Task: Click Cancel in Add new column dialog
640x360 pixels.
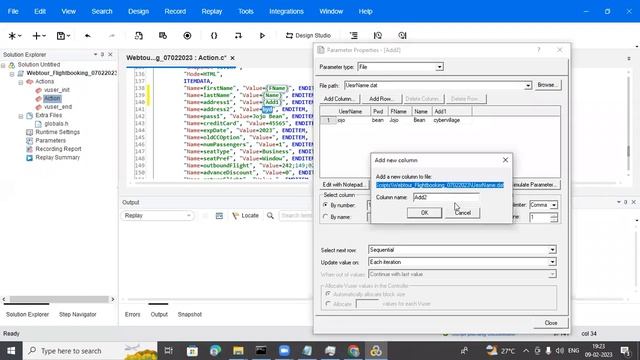Action: tap(462, 213)
